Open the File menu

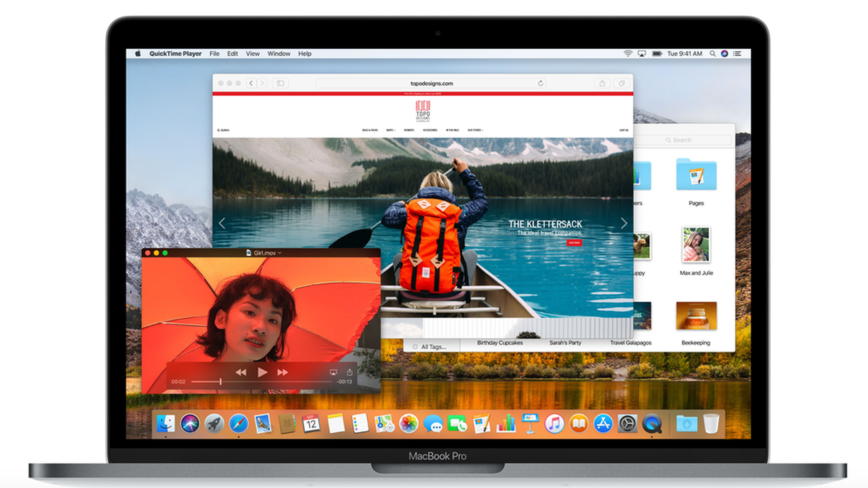(x=214, y=53)
